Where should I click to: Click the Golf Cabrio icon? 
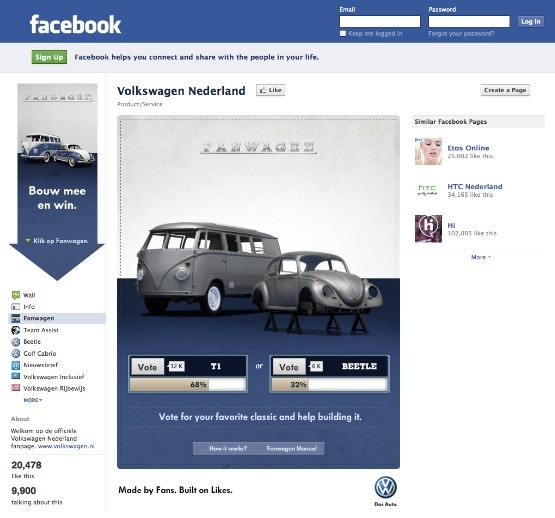[x=16, y=353]
